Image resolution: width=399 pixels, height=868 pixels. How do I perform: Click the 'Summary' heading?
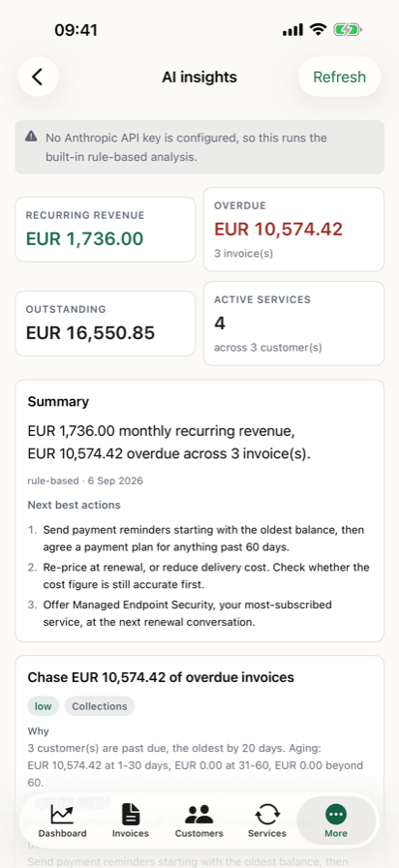(x=58, y=402)
